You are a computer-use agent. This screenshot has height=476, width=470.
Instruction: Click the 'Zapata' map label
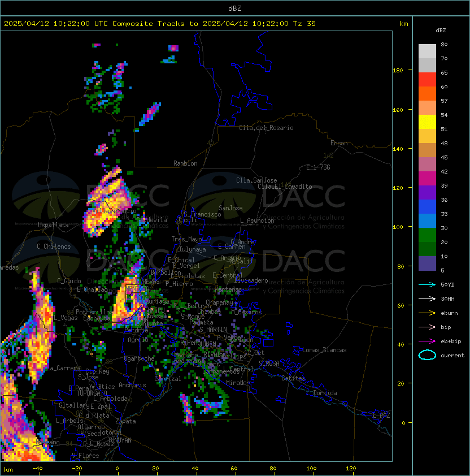point(125,421)
